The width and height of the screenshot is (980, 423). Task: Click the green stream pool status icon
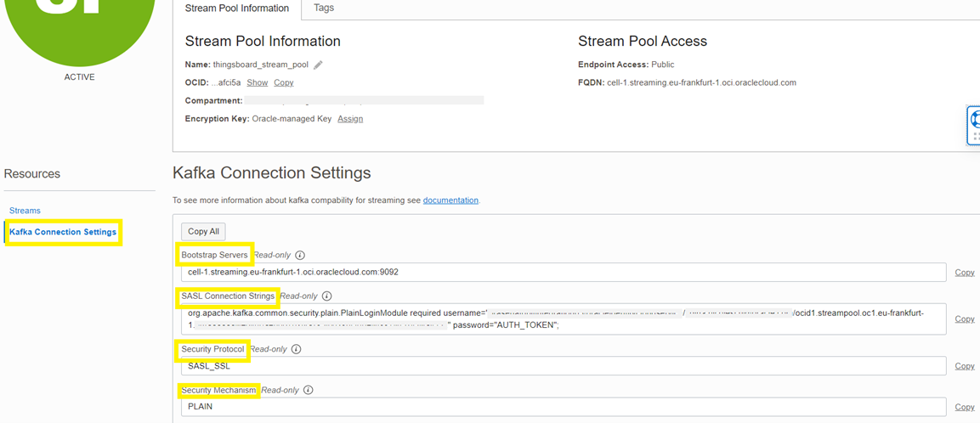(x=80, y=25)
